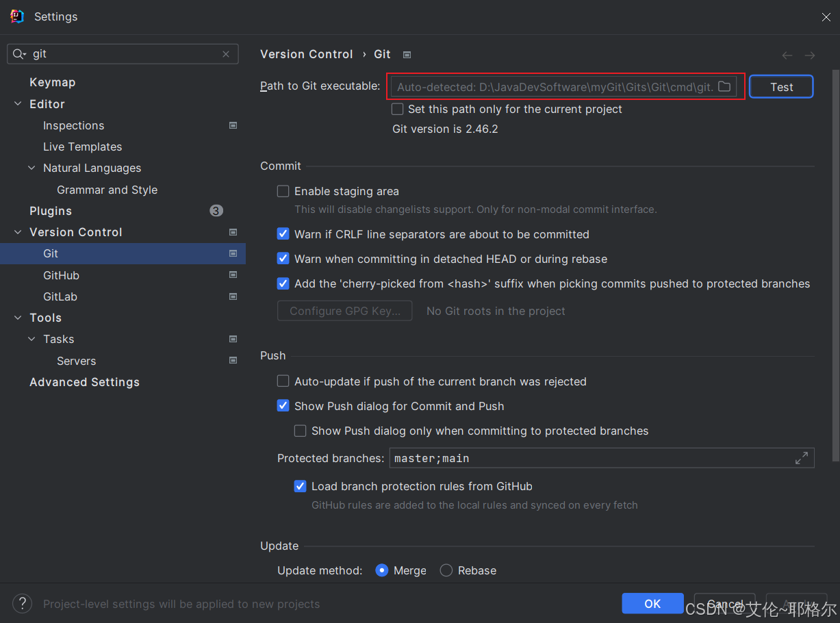Click the Protected branches input field
840x623 pixels.
[589, 458]
